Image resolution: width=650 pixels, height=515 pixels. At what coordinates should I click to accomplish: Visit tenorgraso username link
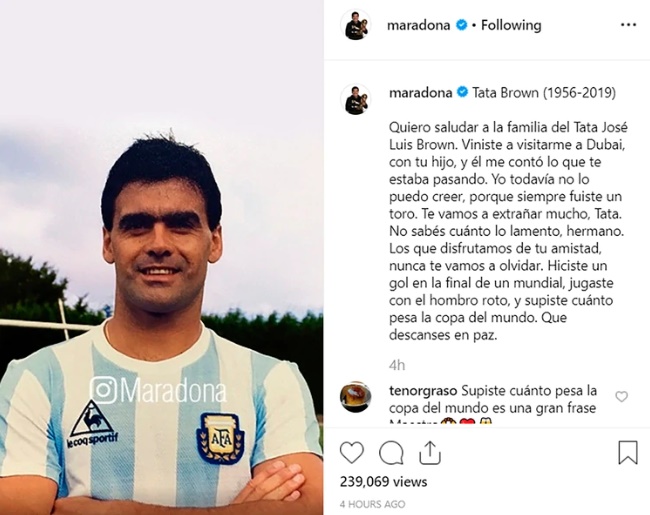click(423, 391)
